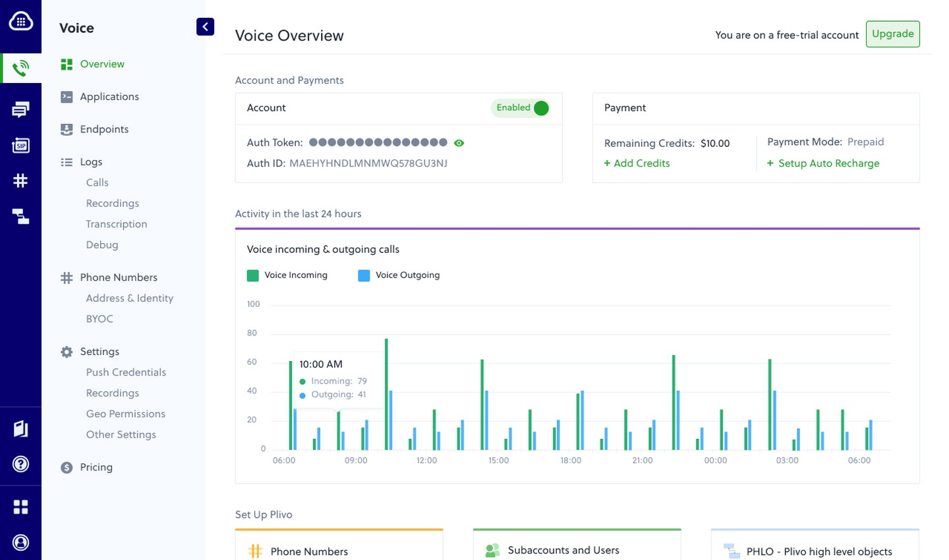Toggle Voice Incoming legend green swatch
This screenshot has width=949, height=560.
click(252, 275)
